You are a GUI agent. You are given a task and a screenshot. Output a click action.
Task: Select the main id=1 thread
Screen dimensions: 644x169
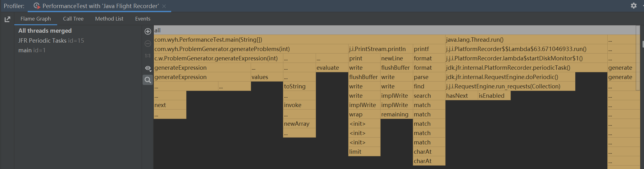click(32, 50)
